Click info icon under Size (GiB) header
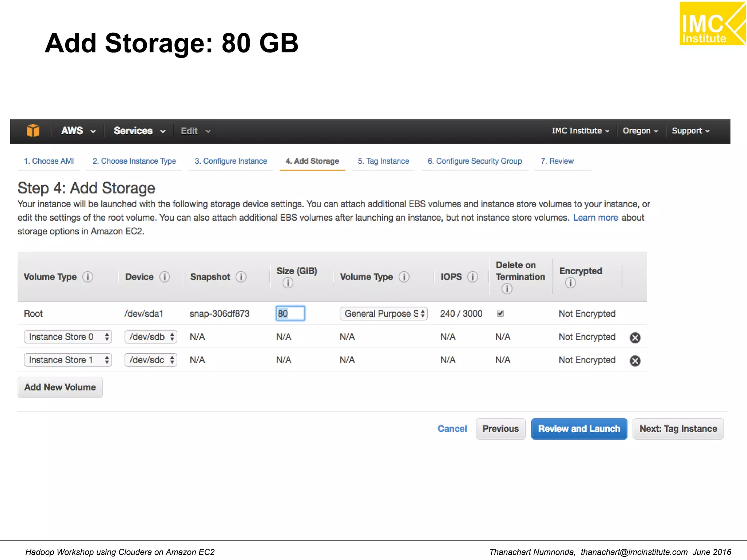747x560 pixels. click(x=287, y=283)
